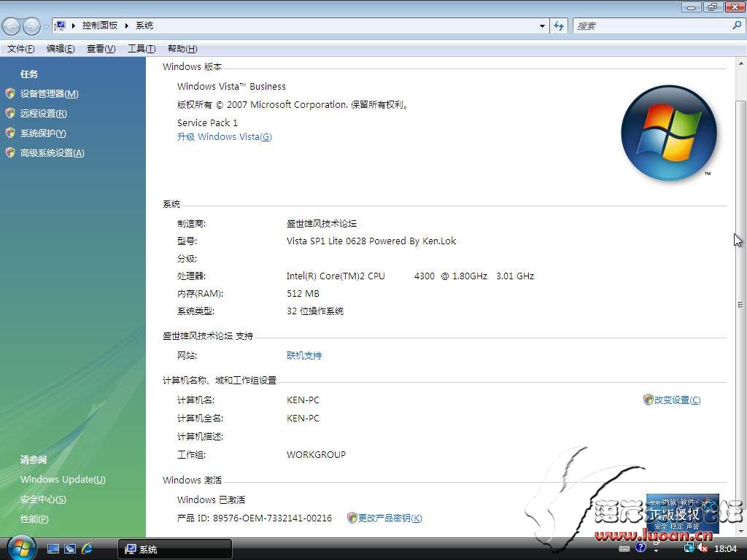Click the muted volume tray icon
The width and height of the screenshot is (747, 560).
pyautogui.click(x=703, y=548)
